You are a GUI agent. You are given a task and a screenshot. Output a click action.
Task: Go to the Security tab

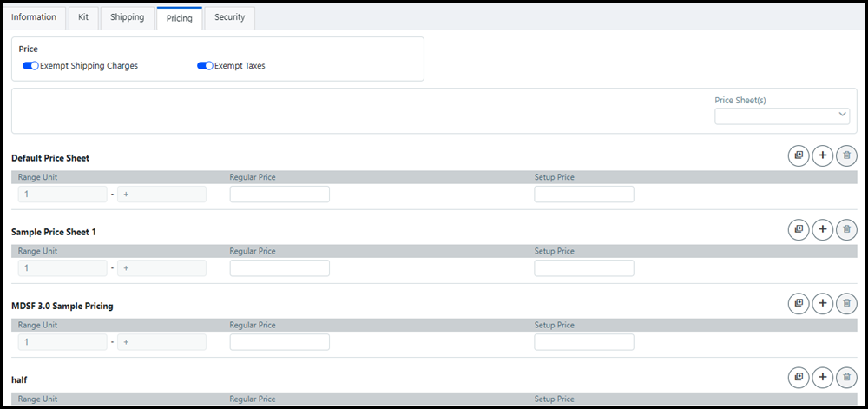point(230,17)
